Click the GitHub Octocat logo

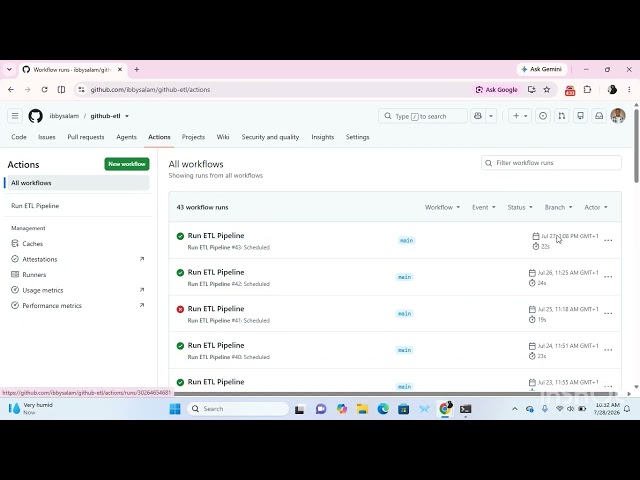(36, 116)
